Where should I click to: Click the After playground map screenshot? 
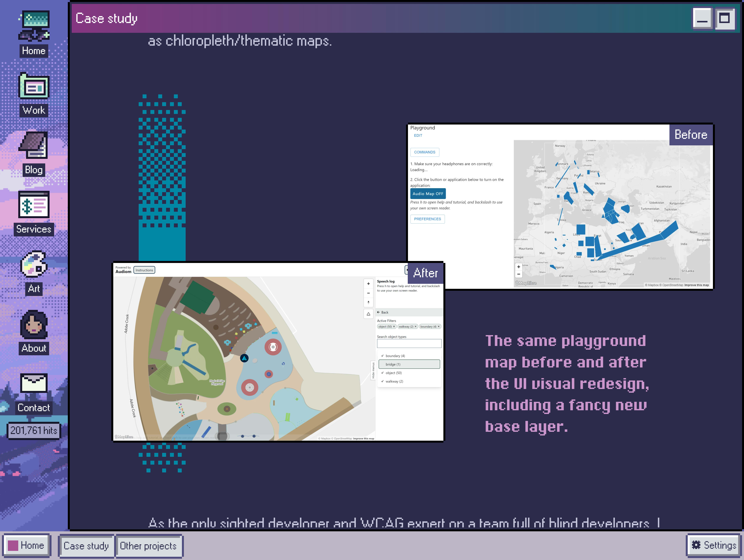(x=278, y=351)
